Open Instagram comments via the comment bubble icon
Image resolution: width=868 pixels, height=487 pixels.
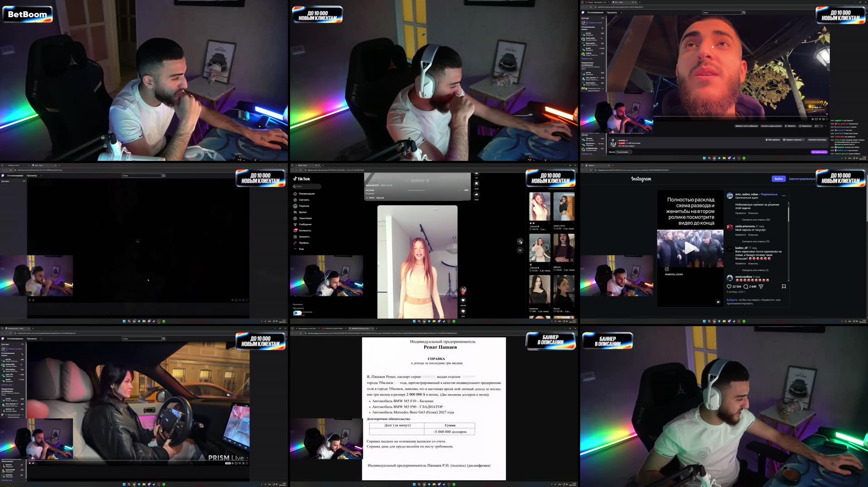point(746,286)
